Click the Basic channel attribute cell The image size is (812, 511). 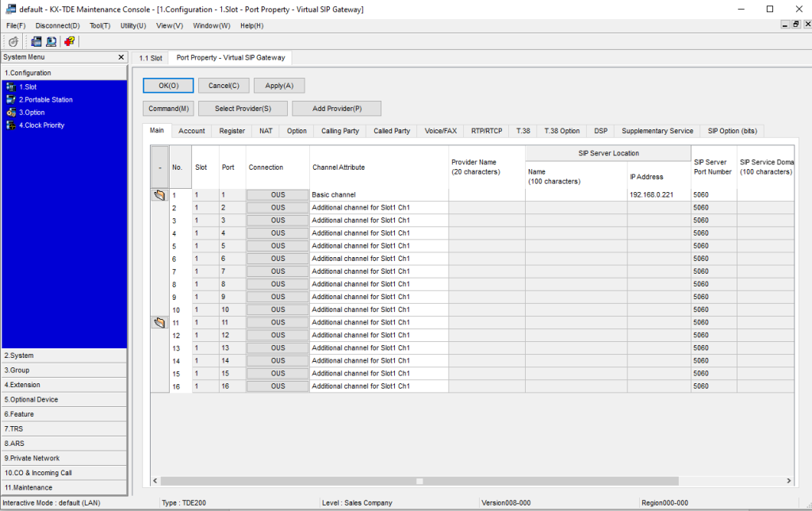pyautogui.click(x=378, y=195)
